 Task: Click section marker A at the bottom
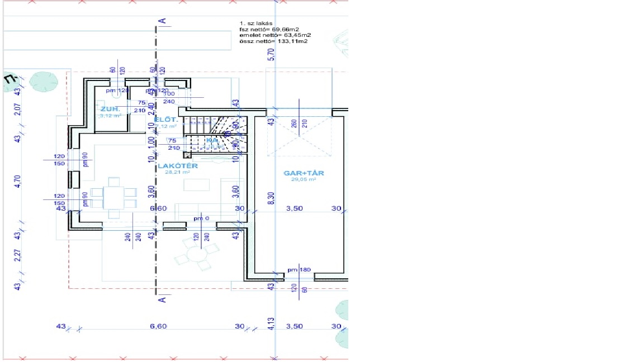[x=162, y=301]
